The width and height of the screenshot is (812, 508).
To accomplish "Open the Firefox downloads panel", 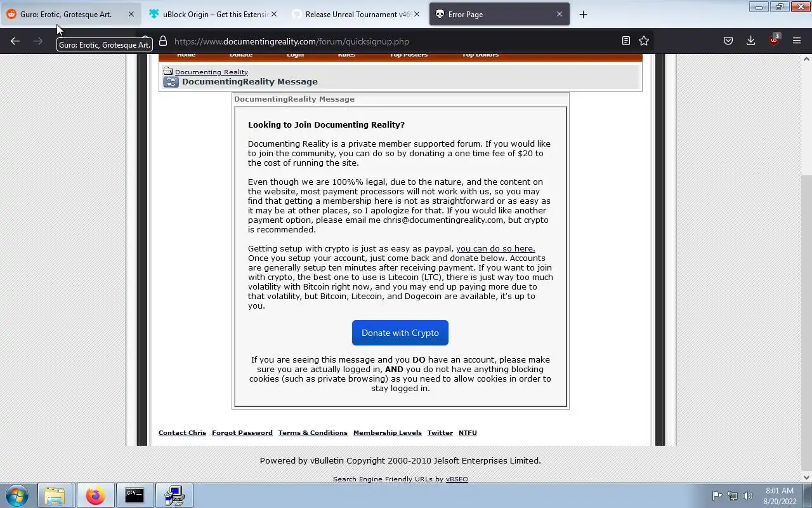I will coord(750,41).
